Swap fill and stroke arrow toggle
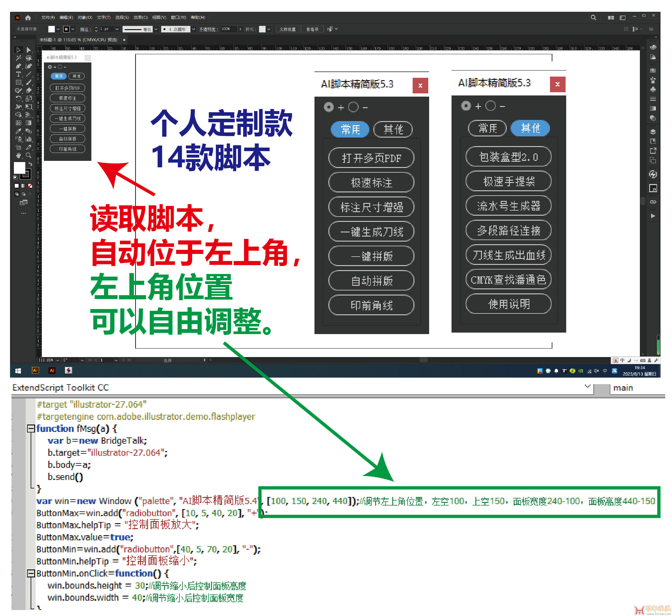This screenshot has width=672, height=616. 30,164
